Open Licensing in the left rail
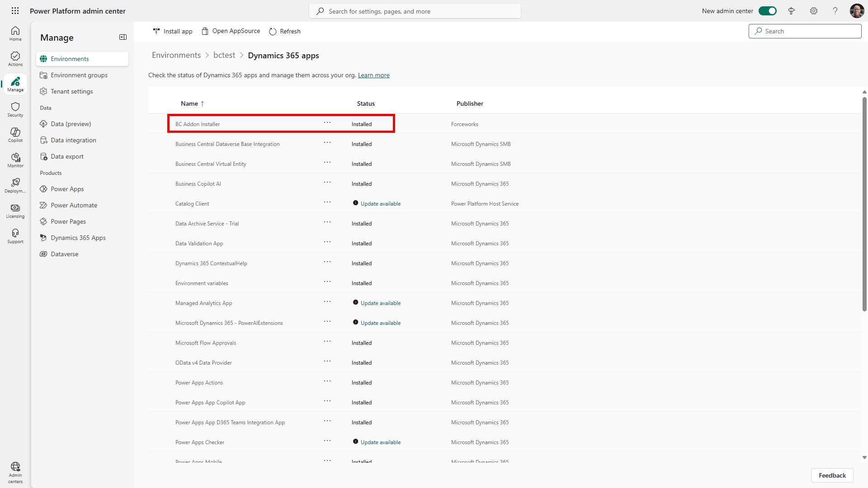868x488 pixels. (x=15, y=211)
